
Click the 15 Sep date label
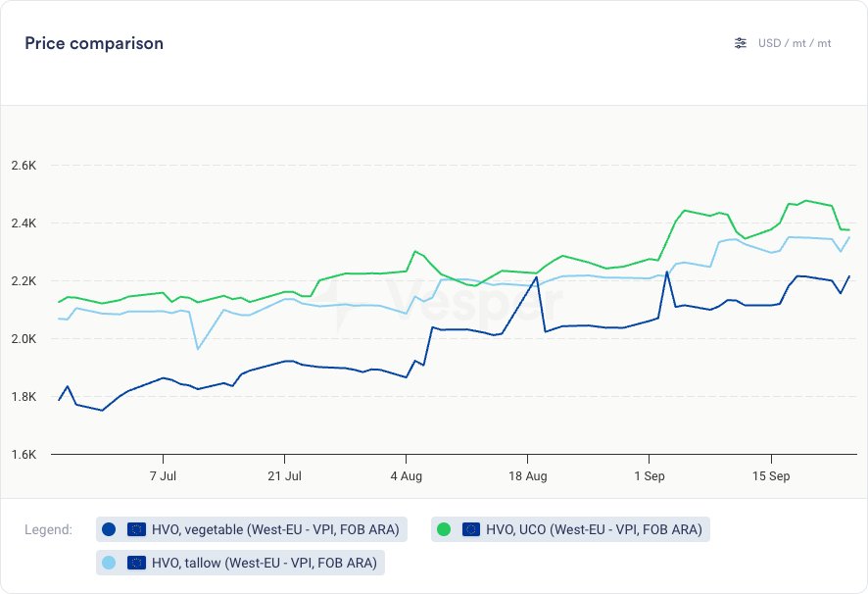point(770,476)
